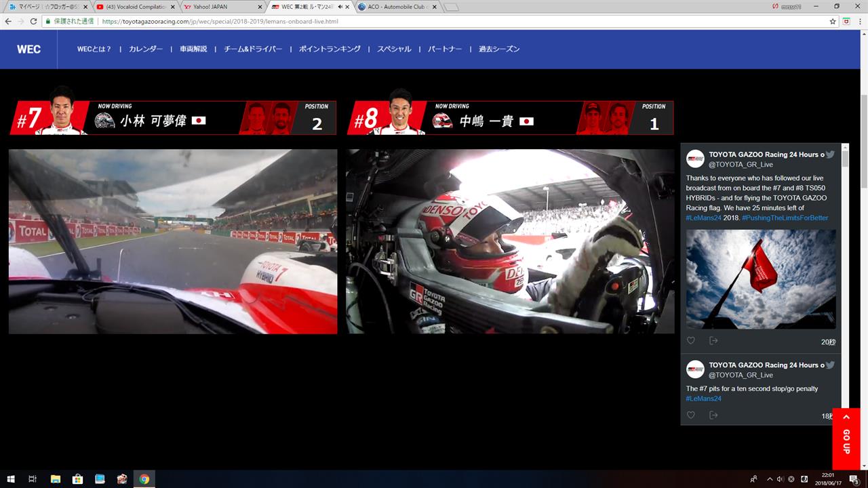Image resolution: width=868 pixels, height=488 pixels.
Task: Open the notification center icon
Action: [x=854, y=479]
